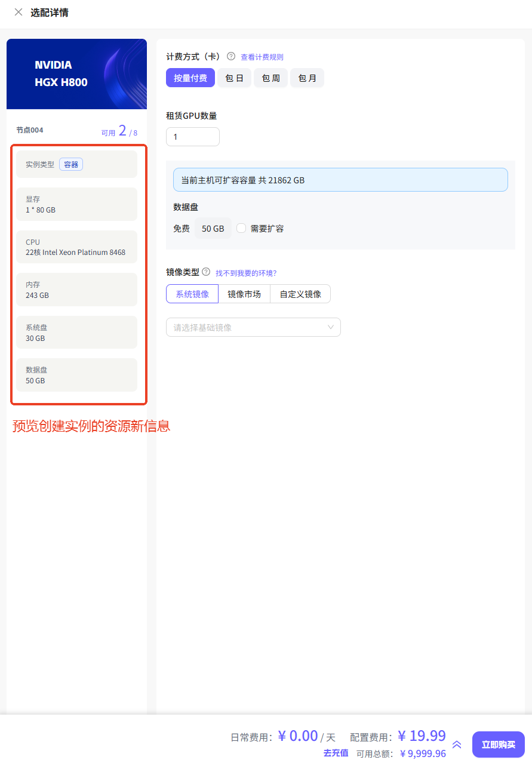The height and width of the screenshot is (760, 532).
Task: Click the 系统盘 30 GB card
Action: point(76,333)
